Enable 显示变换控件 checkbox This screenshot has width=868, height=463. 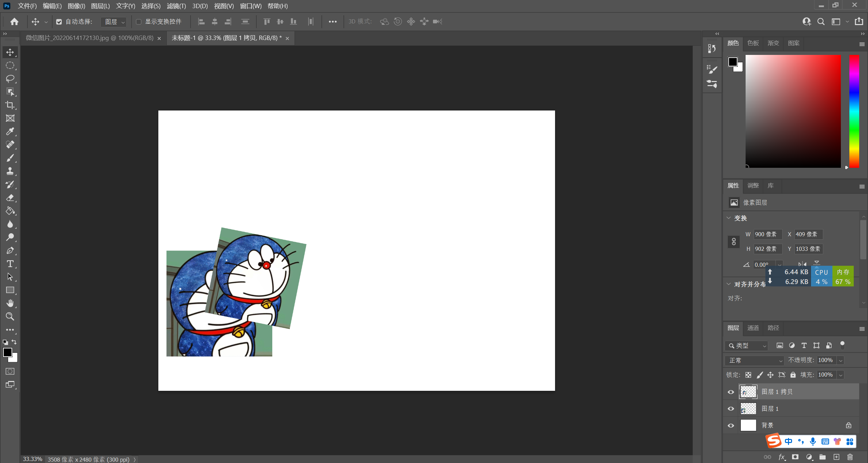tap(138, 22)
